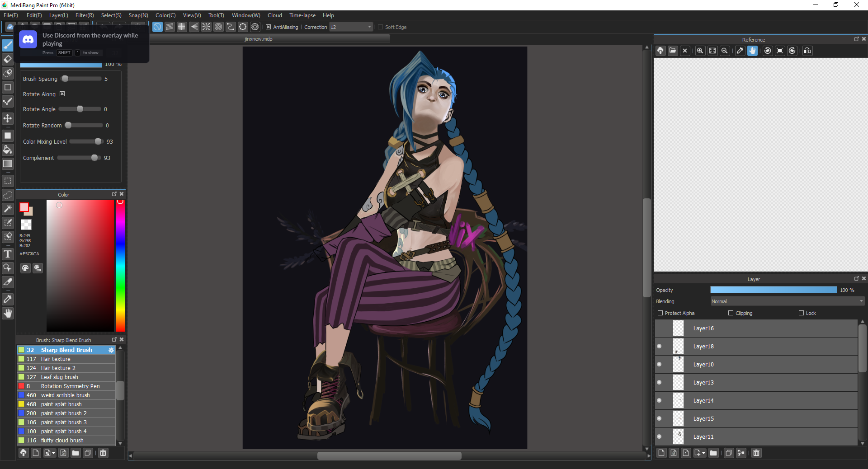Image resolution: width=868 pixels, height=469 pixels.
Task: Open reference image from folder
Action: tap(673, 51)
